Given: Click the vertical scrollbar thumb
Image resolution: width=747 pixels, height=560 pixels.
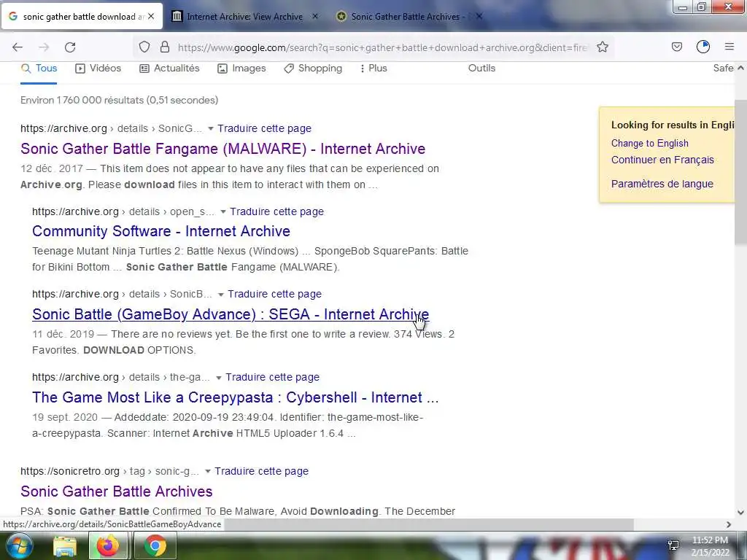Looking at the screenshot, I should pyautogui.click(x=741, y=174).
